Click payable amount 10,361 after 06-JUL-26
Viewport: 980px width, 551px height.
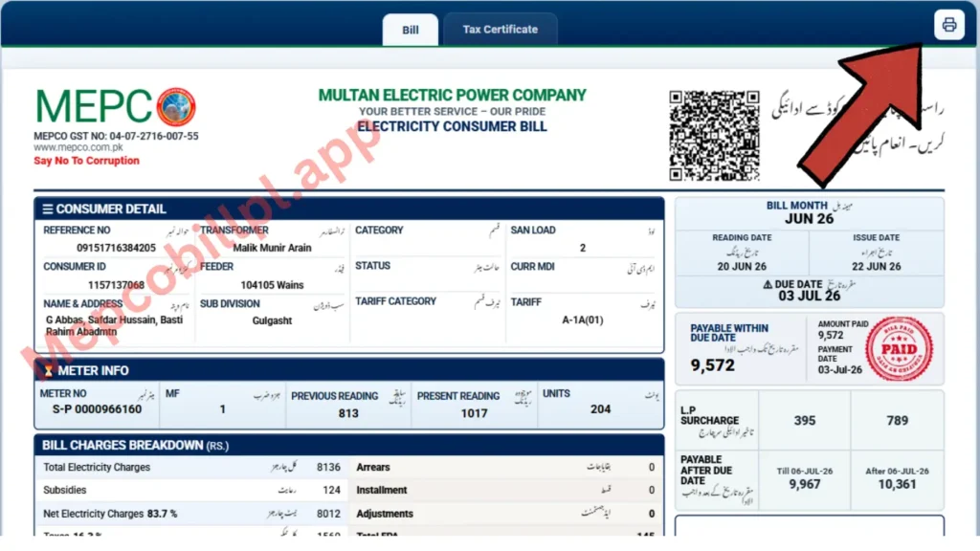(x=897, y=484)
